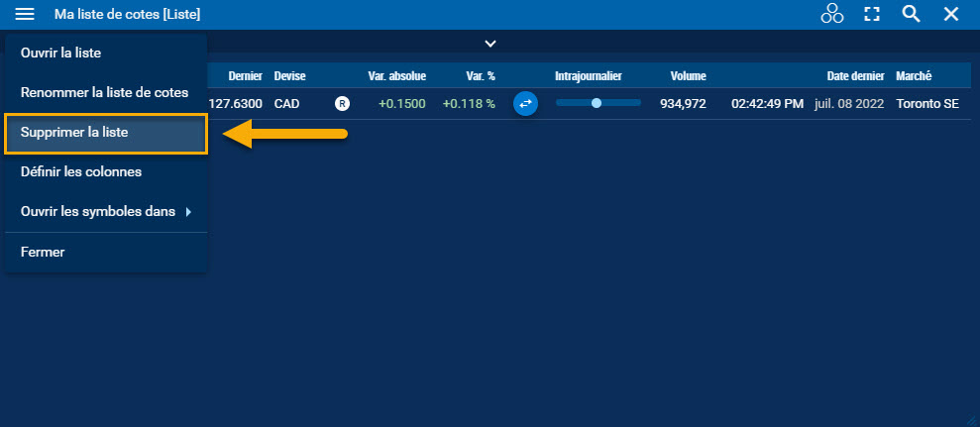Screen dimensions: 980x427
Task: Expand the downward chevron below title bar
Action: [x=490, y=44]
